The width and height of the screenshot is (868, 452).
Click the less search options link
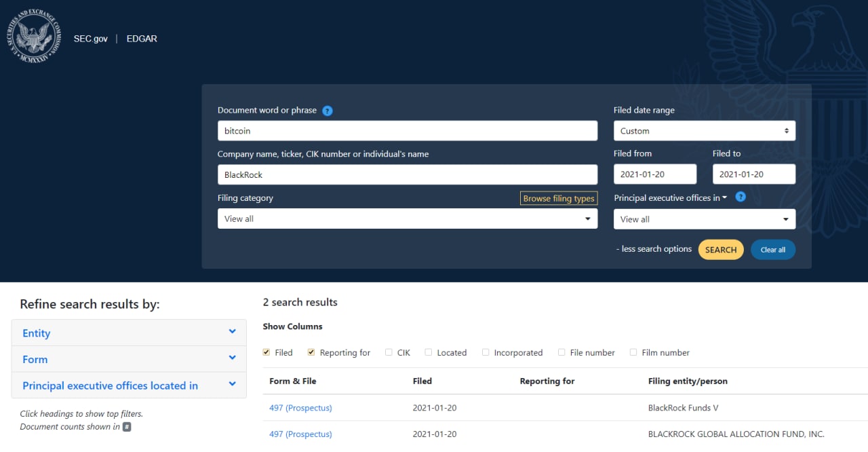pos(654,249)
